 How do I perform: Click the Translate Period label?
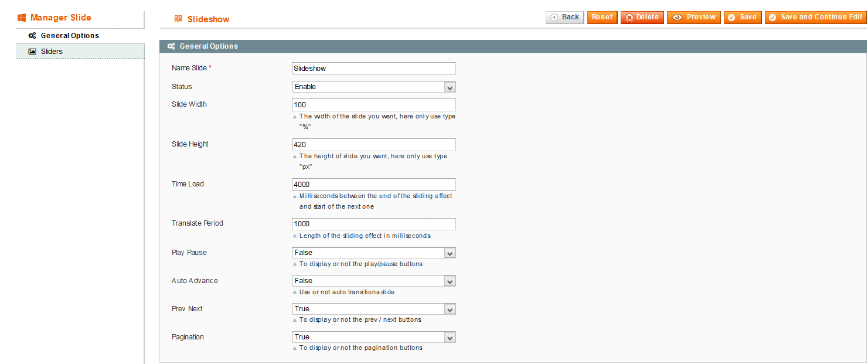198,223
